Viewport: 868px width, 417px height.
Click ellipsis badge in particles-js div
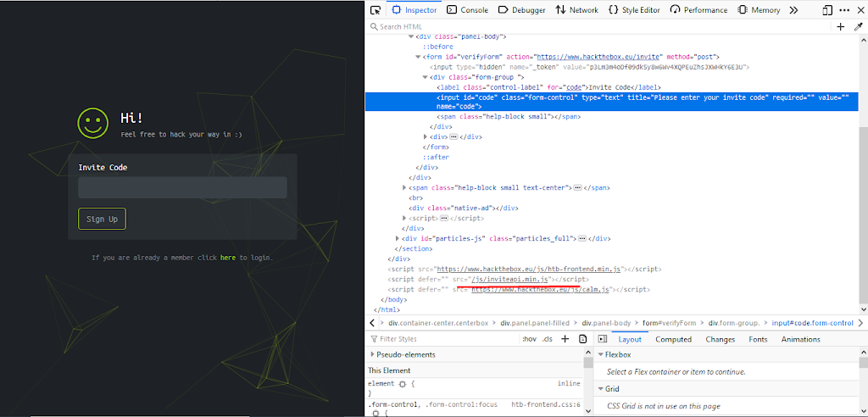tap(581, 239)
